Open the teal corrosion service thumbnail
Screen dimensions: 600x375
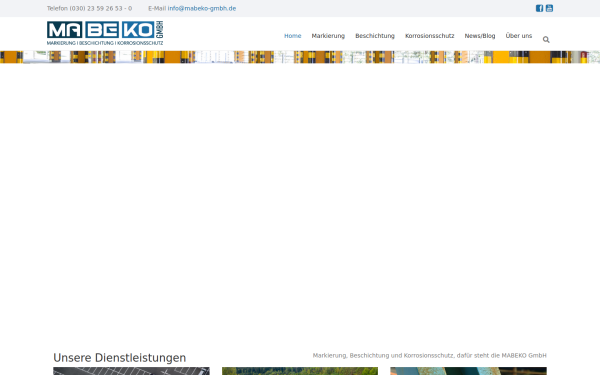click(468, 371)
